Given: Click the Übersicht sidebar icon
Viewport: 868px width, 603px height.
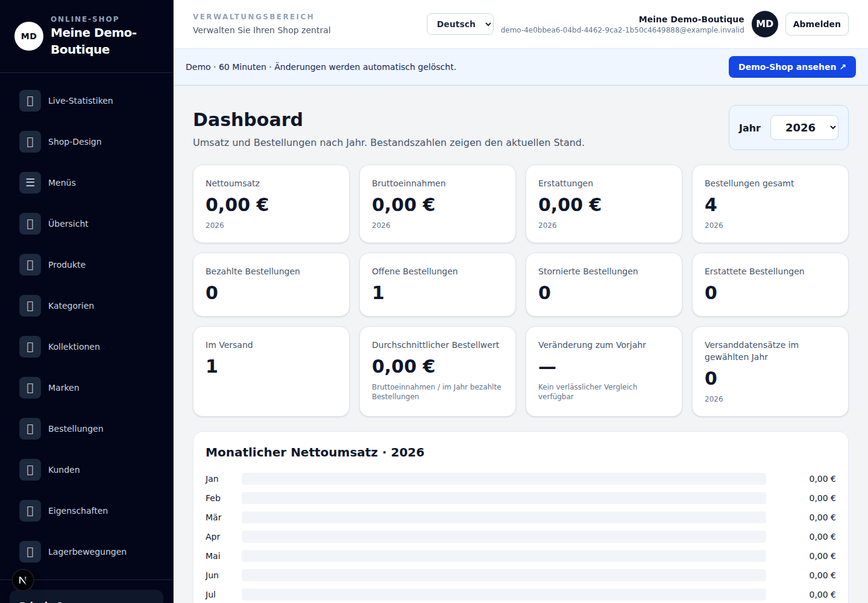Looking at the screenshot, I should 30,224.
